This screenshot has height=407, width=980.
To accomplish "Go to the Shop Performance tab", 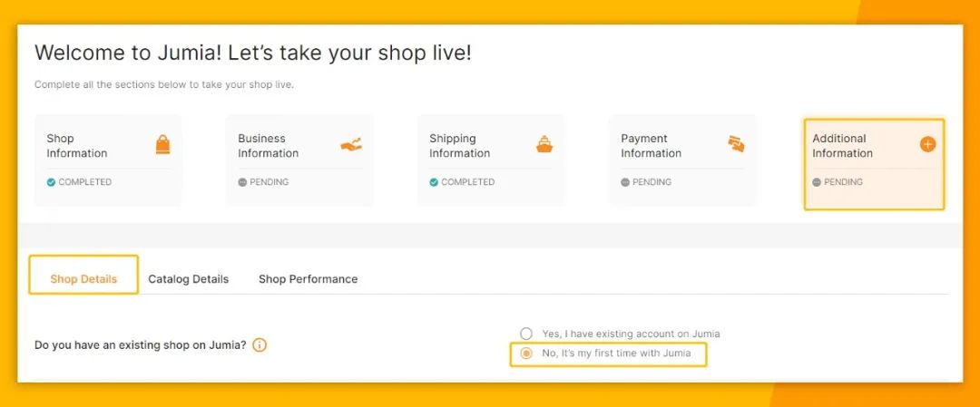I will tap(308, 279).
